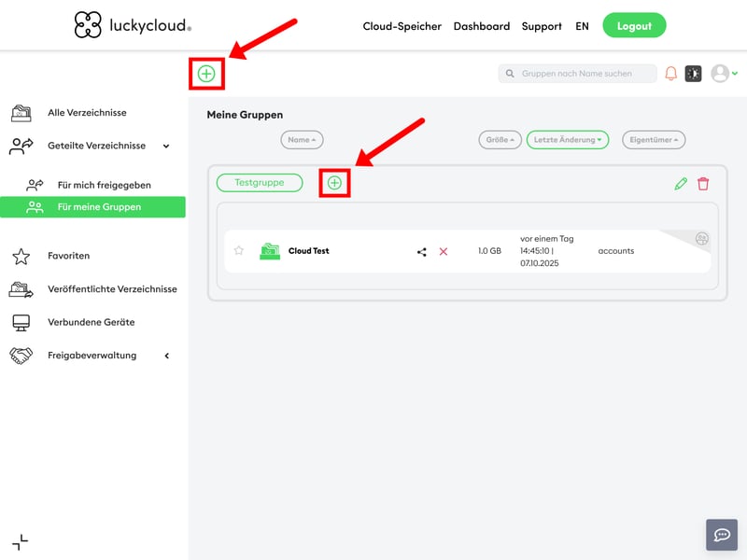Expand Freigabeverwaltung chevron
747x560 pixels.
(167, 356)
